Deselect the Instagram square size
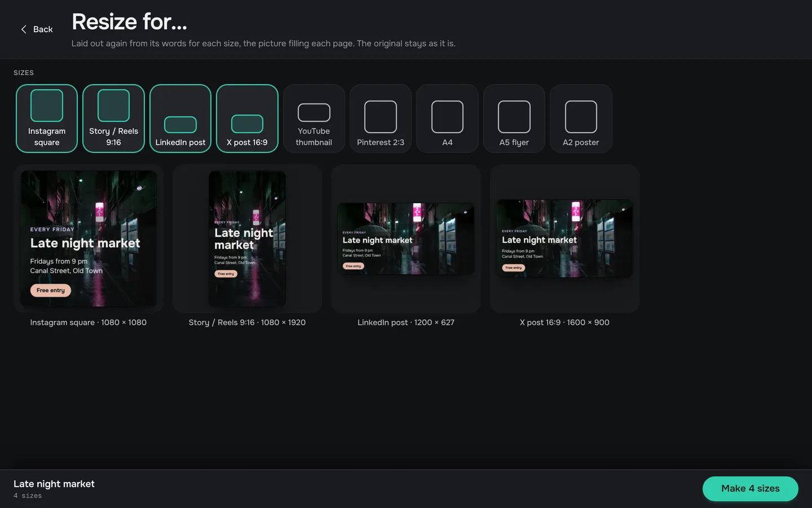 coord(47,119)
